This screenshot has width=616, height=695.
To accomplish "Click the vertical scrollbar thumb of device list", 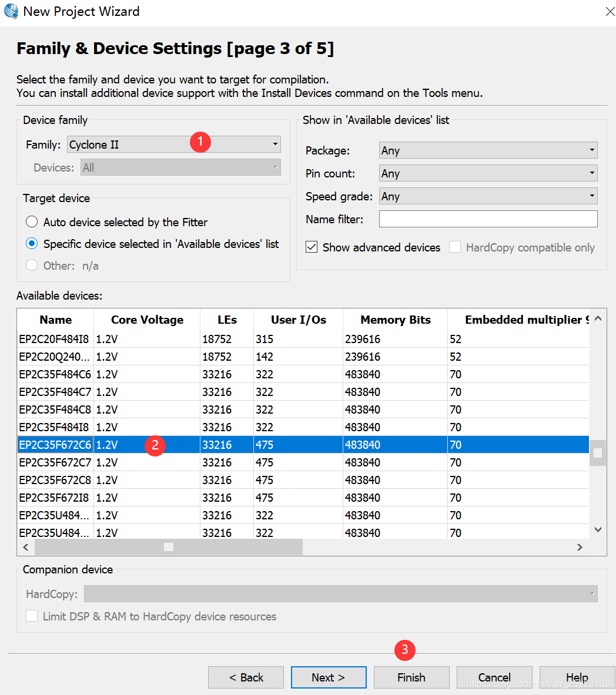I will 598,453.
